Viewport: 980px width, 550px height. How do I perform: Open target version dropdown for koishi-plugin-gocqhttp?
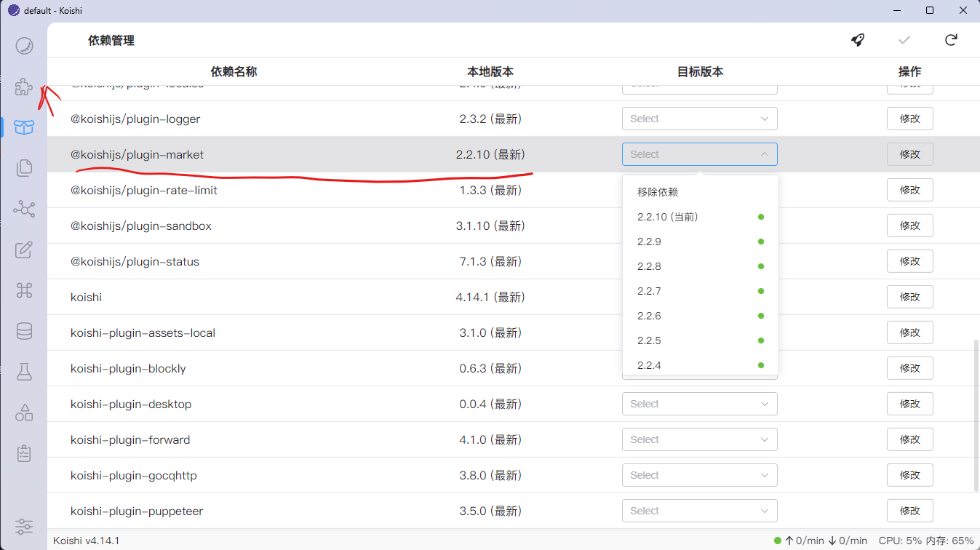click(699, 475)
